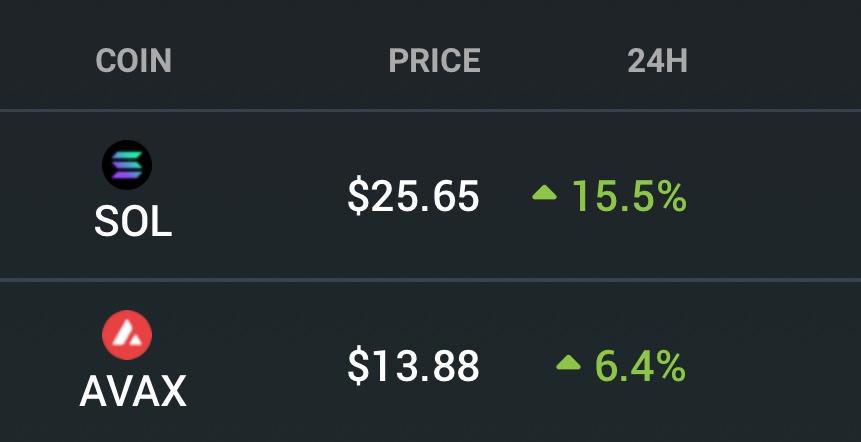Click the dollar sign in AVAX's price
Screen dimensions: 861x442
pos(358,366)
